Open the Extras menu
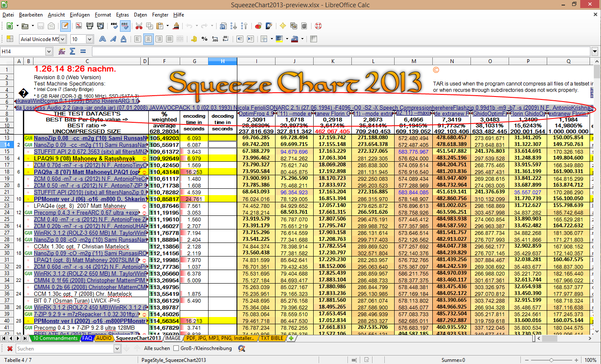 (x=122, y=15)
